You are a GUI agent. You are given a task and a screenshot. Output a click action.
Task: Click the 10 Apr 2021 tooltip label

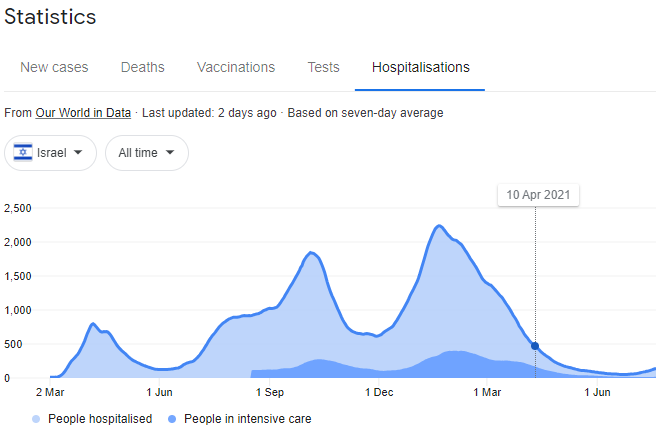[538, 196]
